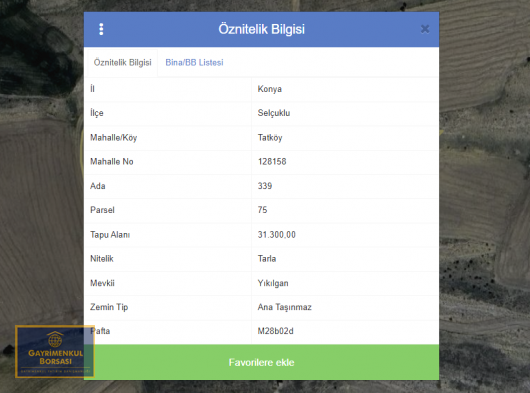The width and height of the screenshot is (530, 393).
Task: Click the Favorilere ekle button
Action: click(x=261, y=362)
